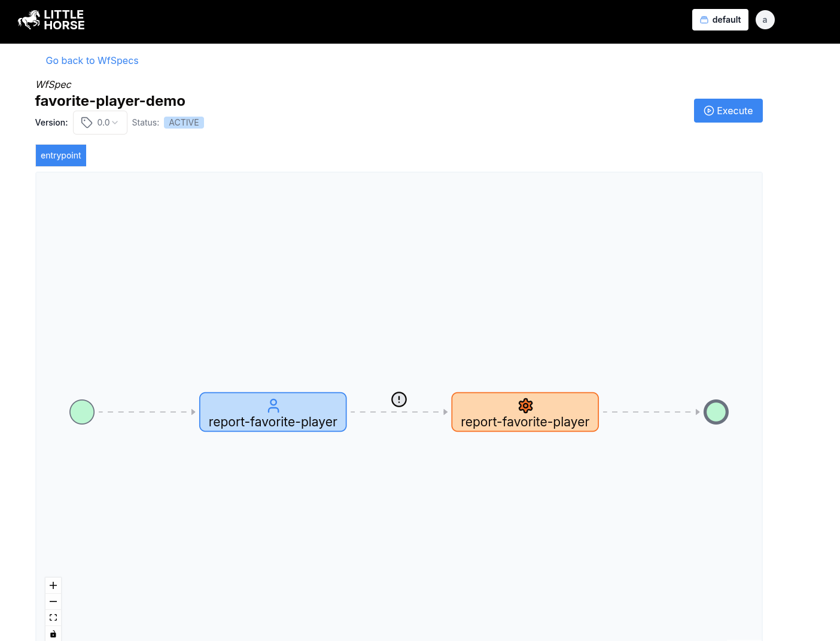
Task: Toggle the canvas interactivity lock
Action: tap(53, 633)
